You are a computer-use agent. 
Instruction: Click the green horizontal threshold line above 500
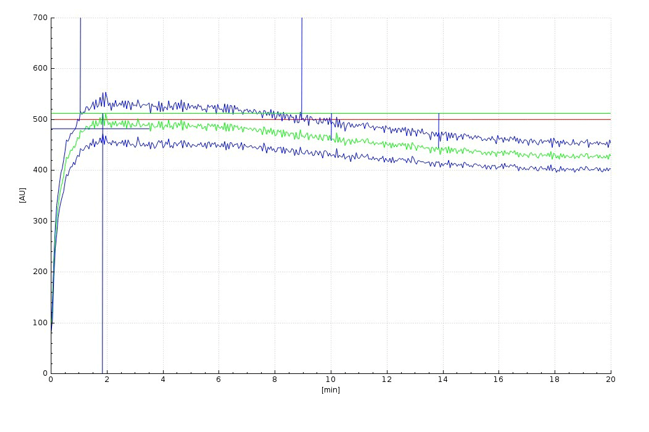[x=331, y=113]
